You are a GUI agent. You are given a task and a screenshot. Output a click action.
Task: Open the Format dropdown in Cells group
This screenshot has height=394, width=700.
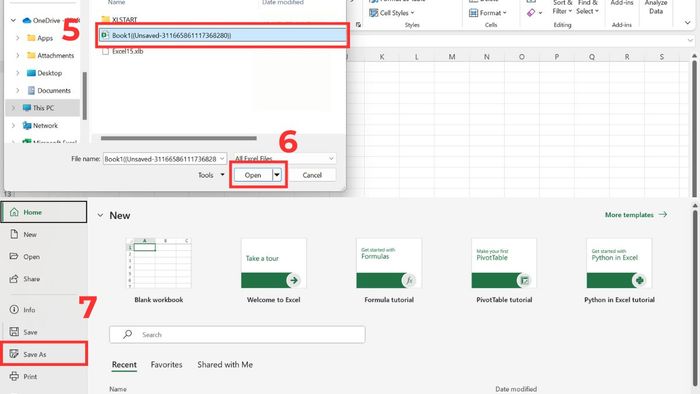[x=488, y=13]
